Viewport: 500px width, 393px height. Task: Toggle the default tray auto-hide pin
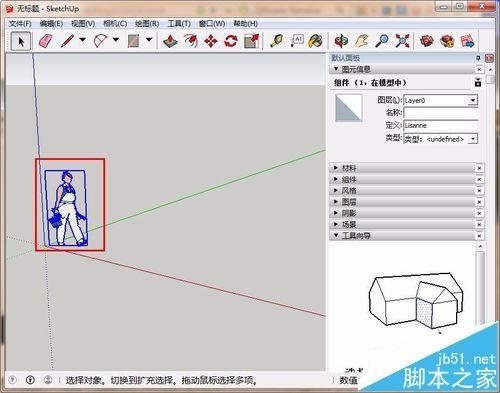pyautogui.click(x=478, y=58)
